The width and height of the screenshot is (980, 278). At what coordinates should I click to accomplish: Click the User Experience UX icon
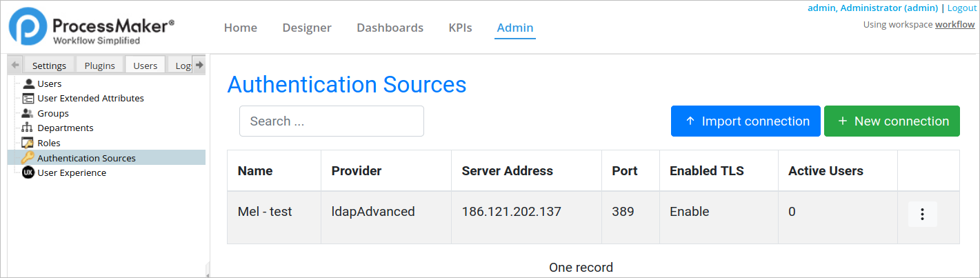tap(28, 172)
